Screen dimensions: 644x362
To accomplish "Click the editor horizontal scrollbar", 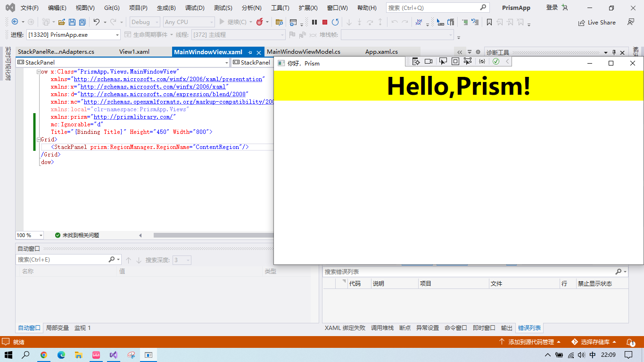I will pyautogui.click(x=213, y=235).
